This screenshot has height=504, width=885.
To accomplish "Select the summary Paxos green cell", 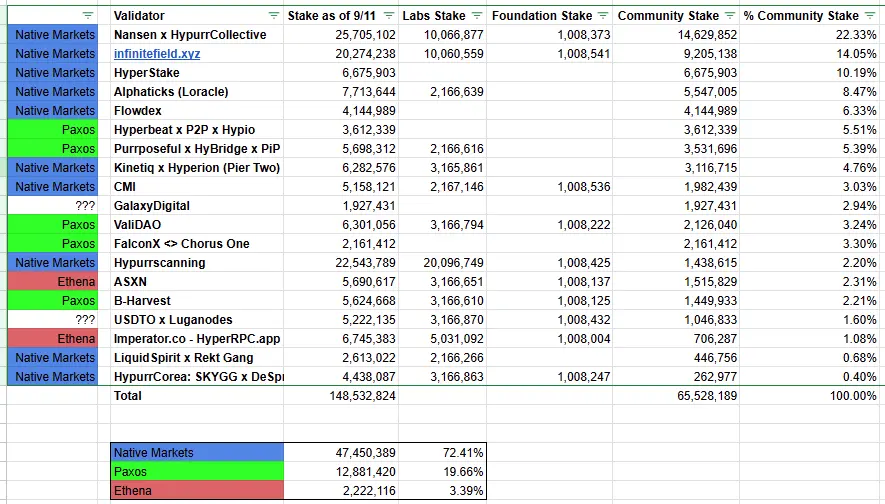I will click(x=198, y=472).
